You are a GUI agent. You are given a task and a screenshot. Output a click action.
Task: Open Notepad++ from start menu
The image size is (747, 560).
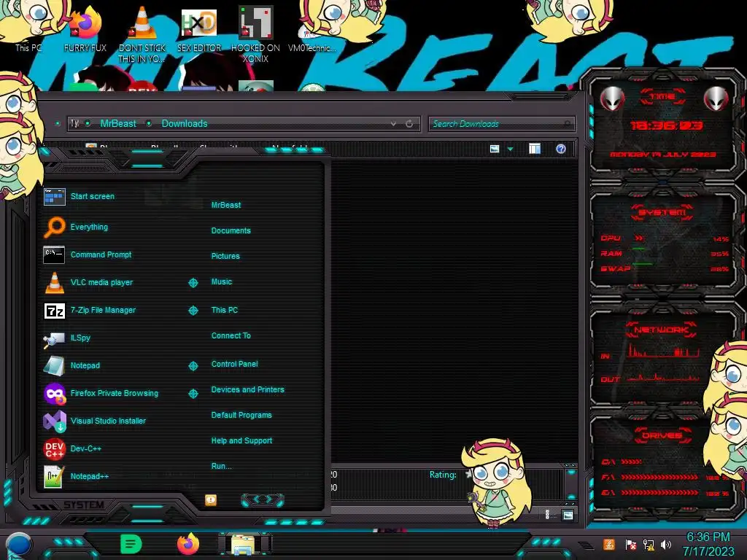[89, 476]
